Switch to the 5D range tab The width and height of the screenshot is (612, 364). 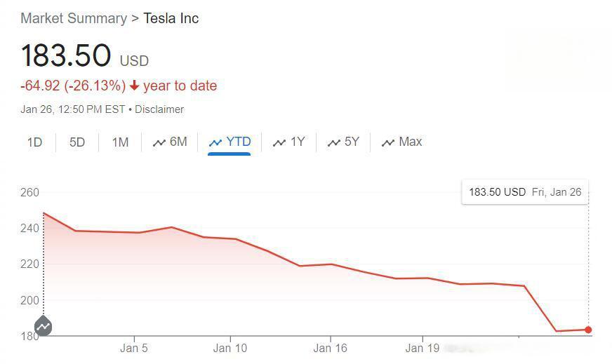tap(77, 142)
